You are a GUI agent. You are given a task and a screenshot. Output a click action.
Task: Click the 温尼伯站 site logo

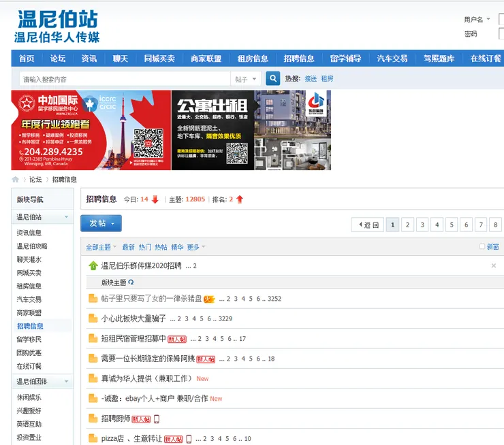57,26
